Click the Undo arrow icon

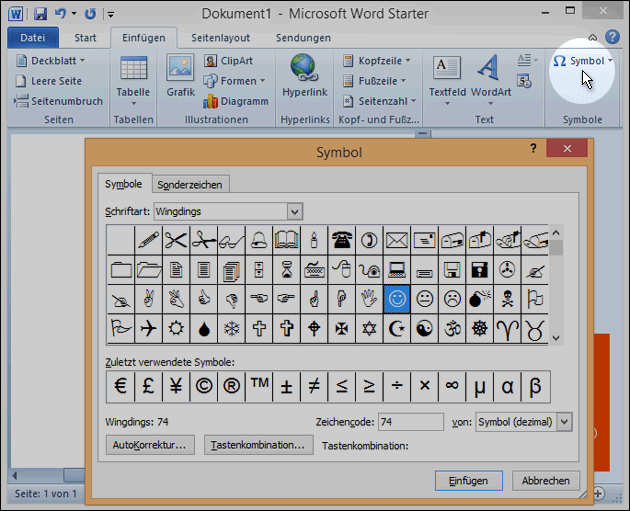pyautogui.click(x=60, y=14)
